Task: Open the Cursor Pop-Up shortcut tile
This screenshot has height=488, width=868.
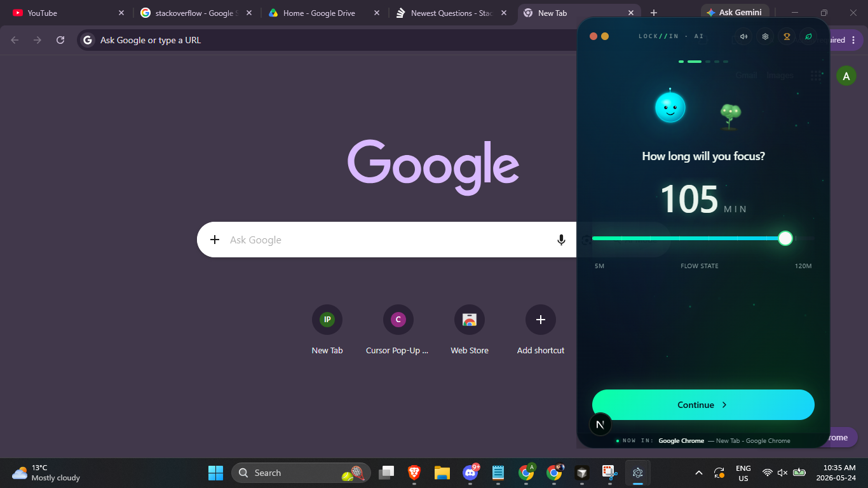Action: tap(398, 329)
